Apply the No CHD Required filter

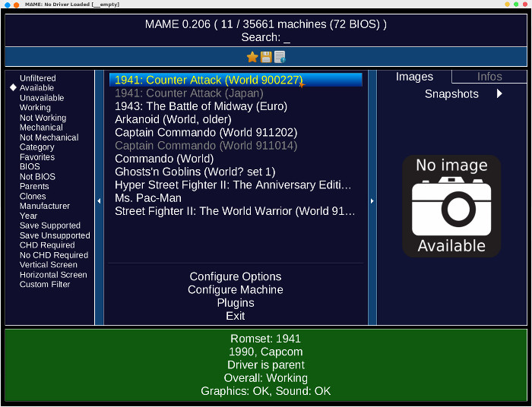tap(54, 255)
